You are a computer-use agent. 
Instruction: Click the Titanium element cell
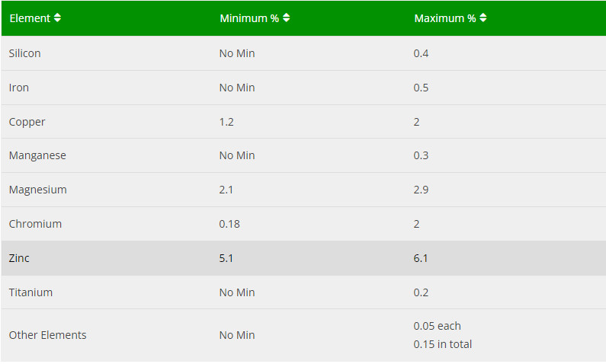pyautogui.click(x=30, y=292)
